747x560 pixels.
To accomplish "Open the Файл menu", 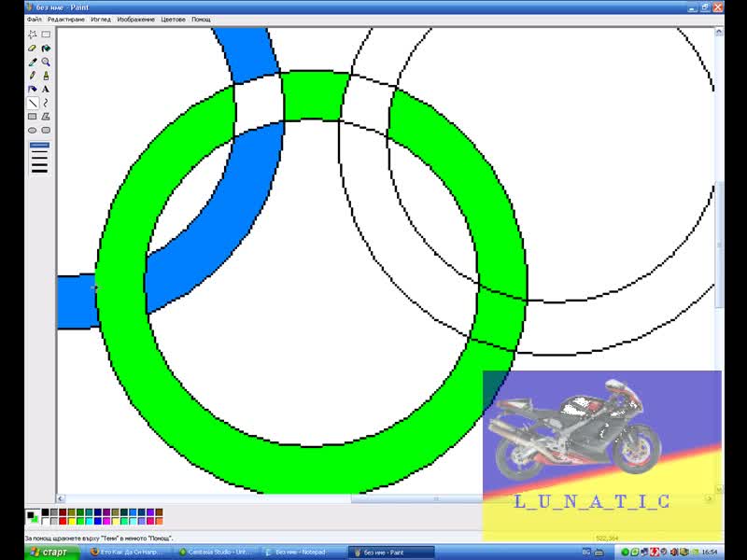I will [35, 20].
